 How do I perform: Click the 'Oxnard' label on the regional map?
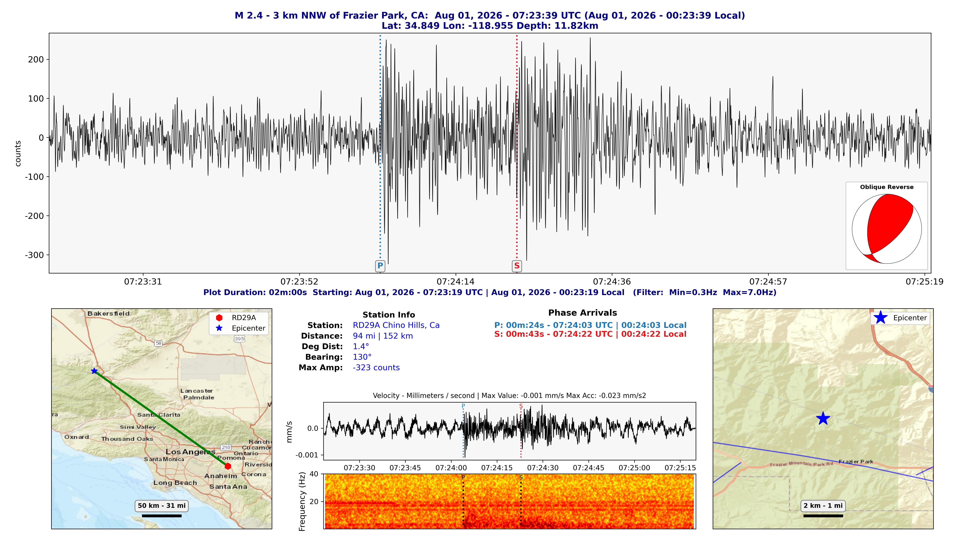click(x=76, y=437)
